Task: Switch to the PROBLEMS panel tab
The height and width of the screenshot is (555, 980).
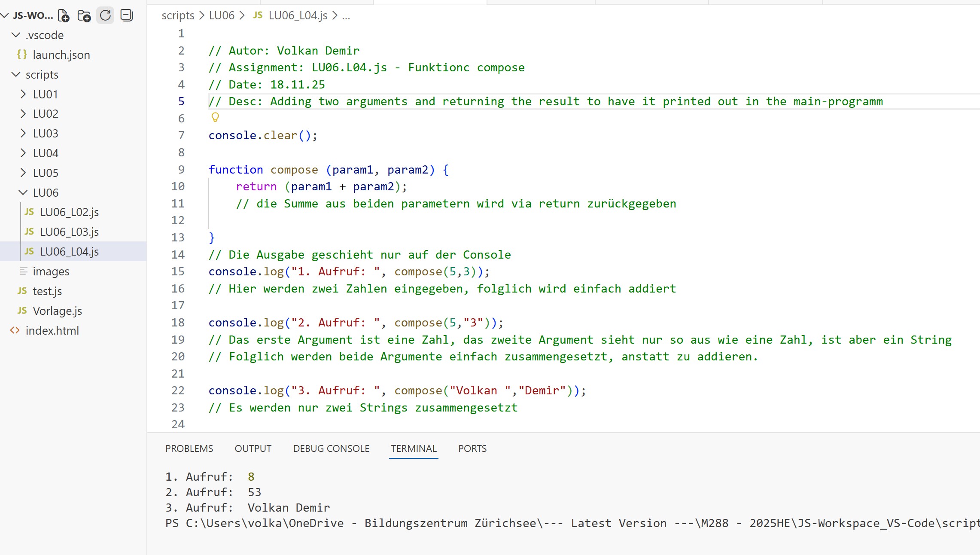Action: [x=189, y=448]
